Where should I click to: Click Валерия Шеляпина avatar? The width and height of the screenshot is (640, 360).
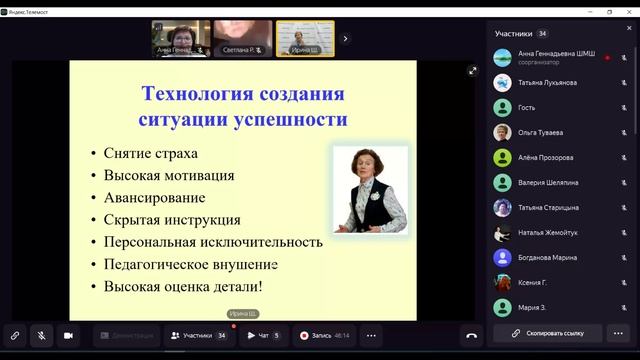click(x=502, y=182)
